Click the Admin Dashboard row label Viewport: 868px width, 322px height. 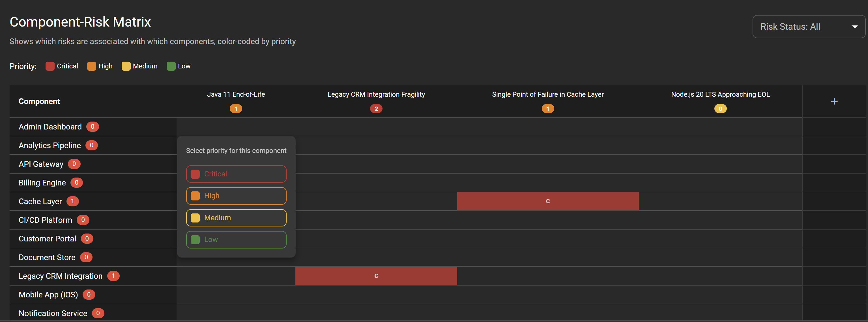50,127
